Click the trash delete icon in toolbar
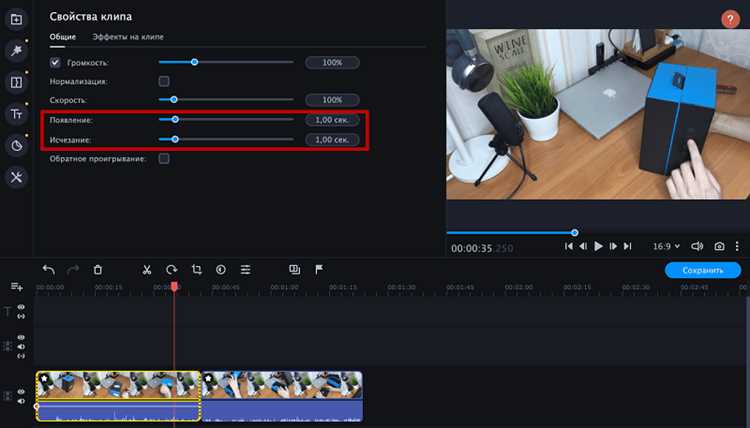 coord(98,270)
